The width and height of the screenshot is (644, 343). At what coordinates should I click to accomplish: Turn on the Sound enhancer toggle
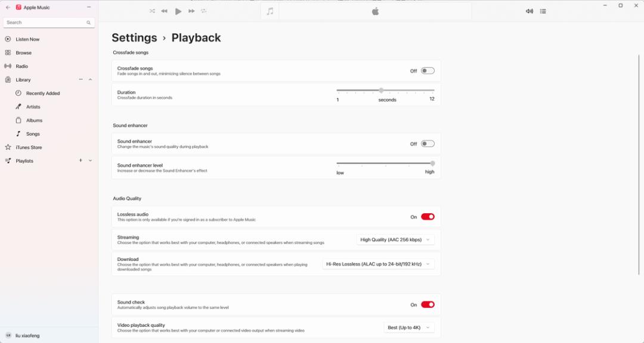tap(428, 144)
